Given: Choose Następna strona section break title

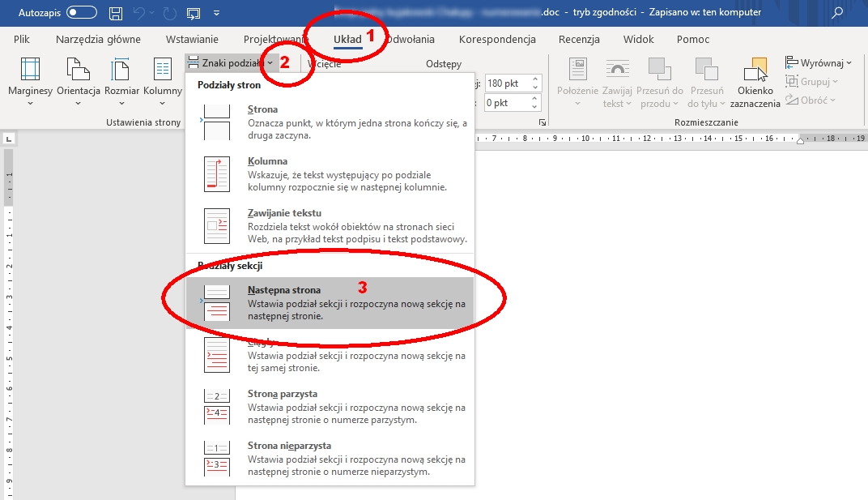Looking at the screenshot, I should click(x=284, y=290).
